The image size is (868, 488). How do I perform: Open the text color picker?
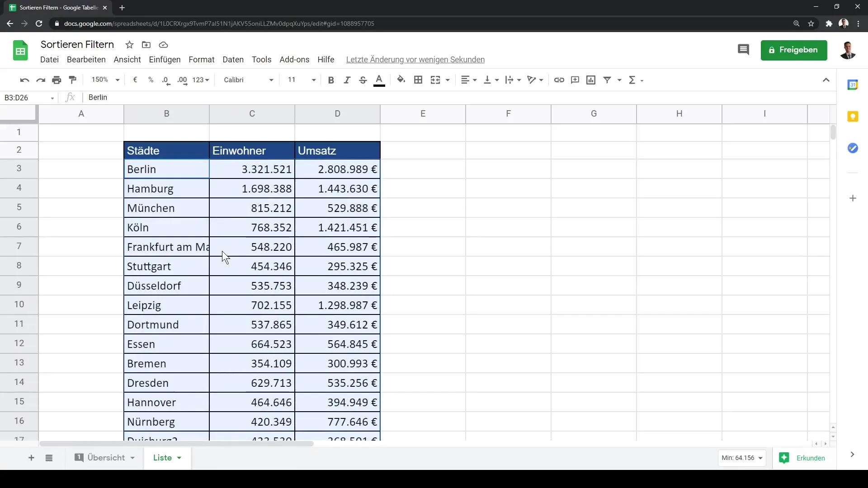tap(379, 80)
